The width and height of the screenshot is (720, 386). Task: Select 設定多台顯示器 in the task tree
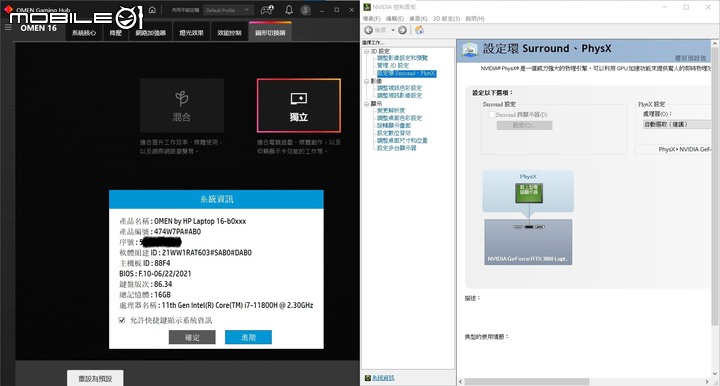396,148
